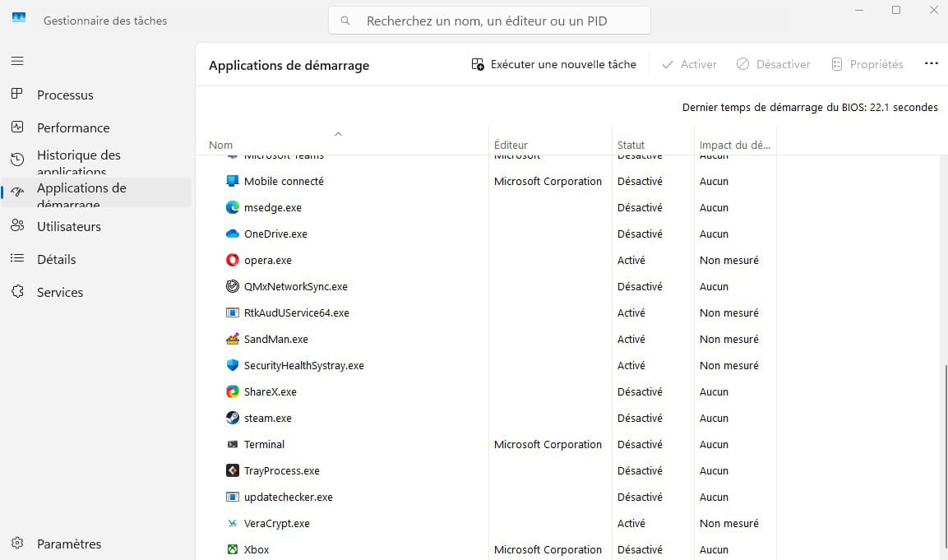This screenshot has width=948, height=560.
Task: Select the VeraCrypt.exe icon
Action: [232, 523]
